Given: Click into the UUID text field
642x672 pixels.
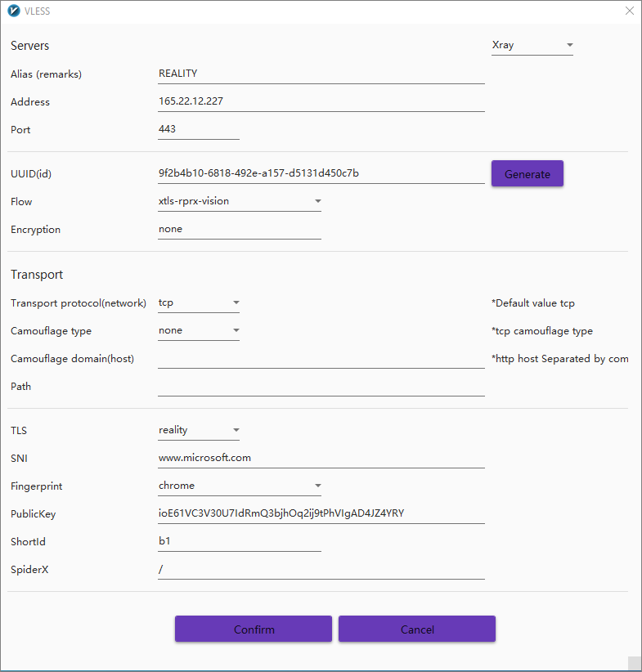Looking at the screenshot, I should pyautogui.click(x=321, y=174).
